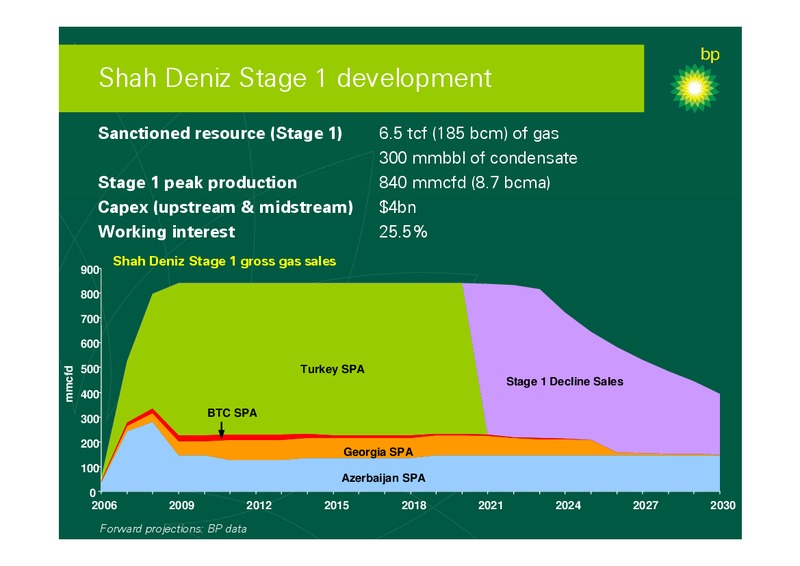
Task: Click the 'BTC SPA' label
Action: [x=232, y=413]
